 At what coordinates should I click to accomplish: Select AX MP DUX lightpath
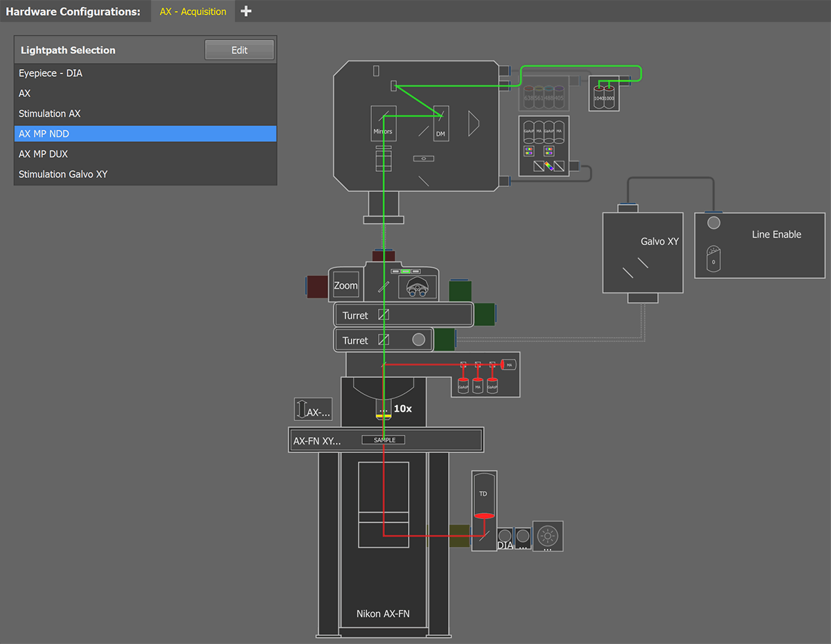click(x=145, y=154)
